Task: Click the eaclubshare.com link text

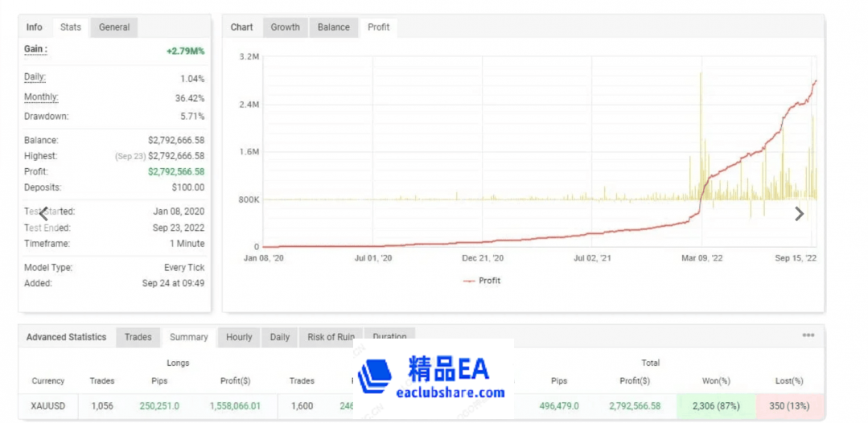Action: tap(450, 392)
